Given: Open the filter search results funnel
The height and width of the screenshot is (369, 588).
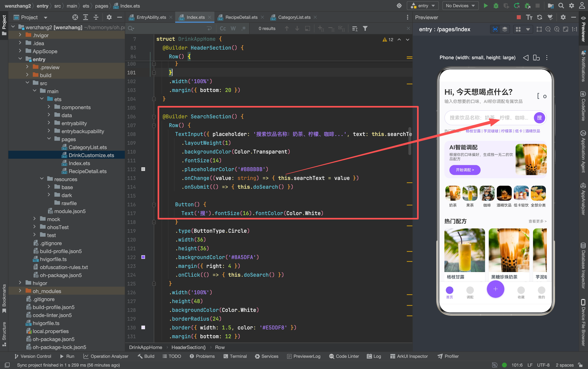Looking at the screenshot, I should [x=365, y=29].
